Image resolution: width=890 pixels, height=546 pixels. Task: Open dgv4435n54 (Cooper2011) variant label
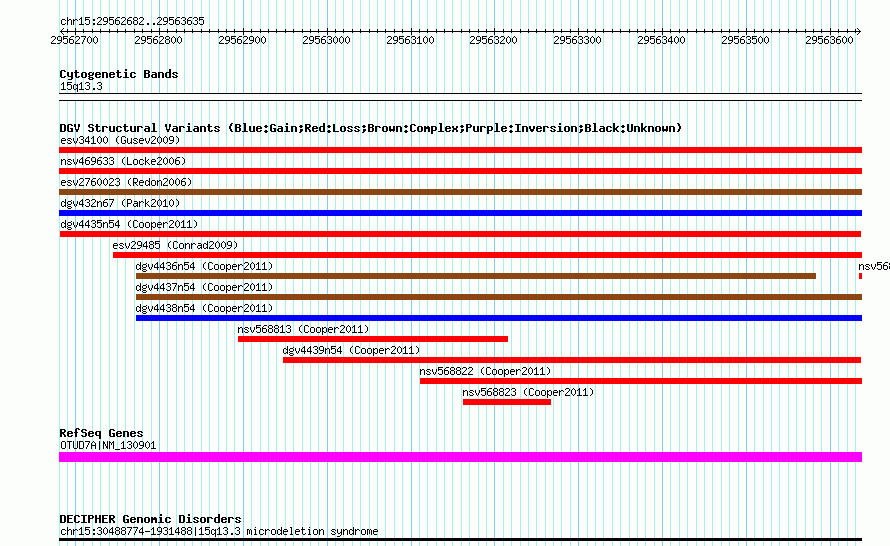(x=129, y=224)
